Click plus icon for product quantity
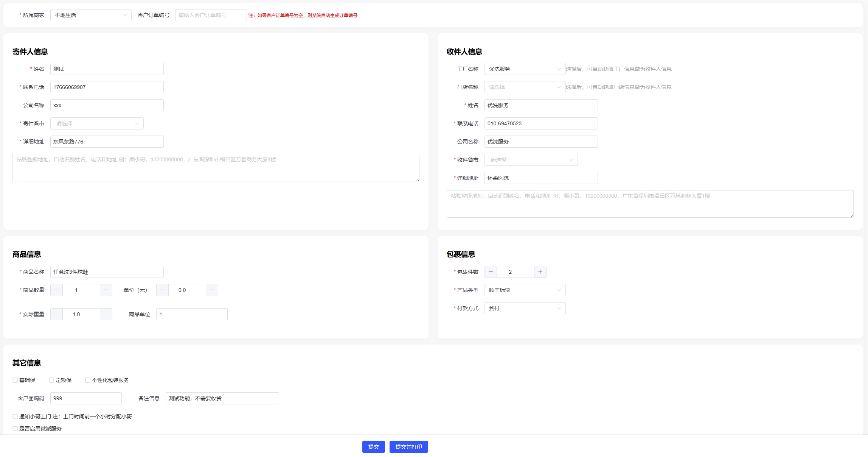This screenshot has width=868, height=457. tap(106, 290)
